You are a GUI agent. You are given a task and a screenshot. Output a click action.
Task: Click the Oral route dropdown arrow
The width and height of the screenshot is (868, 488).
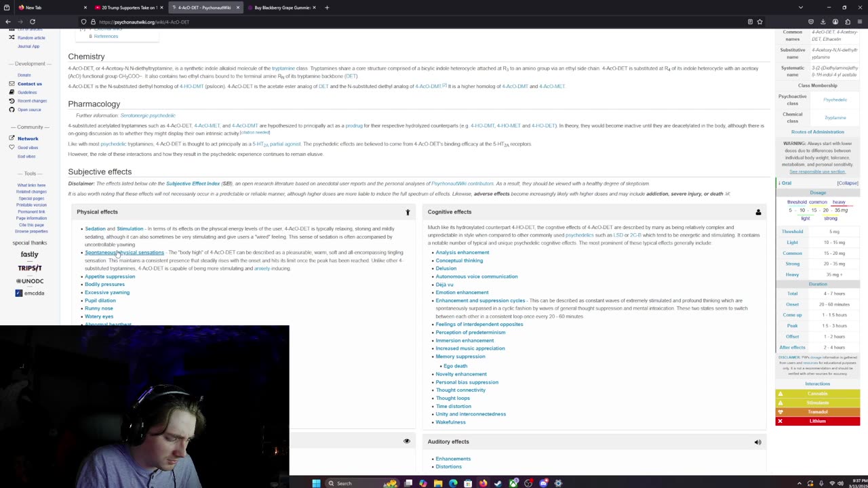point(781,183)
